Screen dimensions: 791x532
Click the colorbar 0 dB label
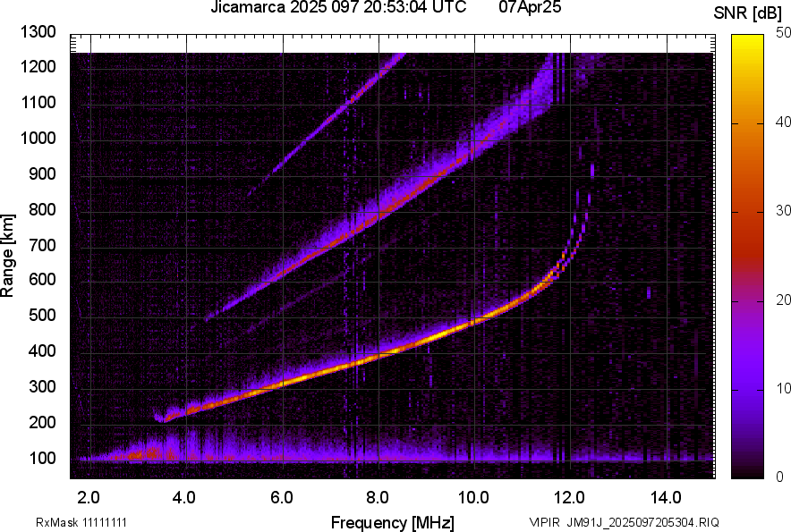[780, 476]
